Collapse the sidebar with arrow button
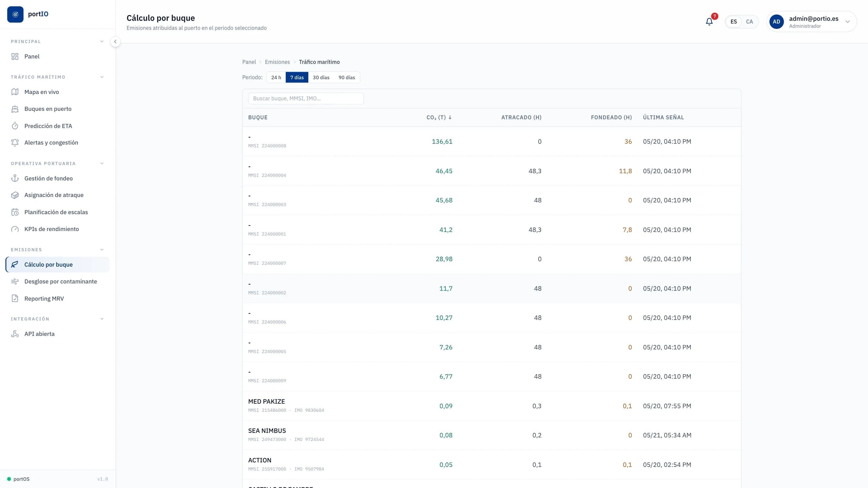This screenshot has width=868, height=488. coord(115,42)
